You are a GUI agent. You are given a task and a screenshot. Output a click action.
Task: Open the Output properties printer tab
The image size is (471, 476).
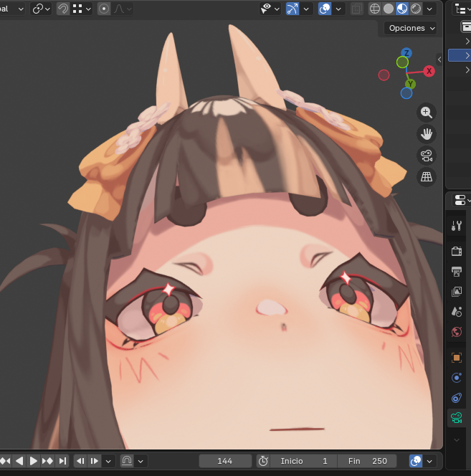click(x=457, y=272)
